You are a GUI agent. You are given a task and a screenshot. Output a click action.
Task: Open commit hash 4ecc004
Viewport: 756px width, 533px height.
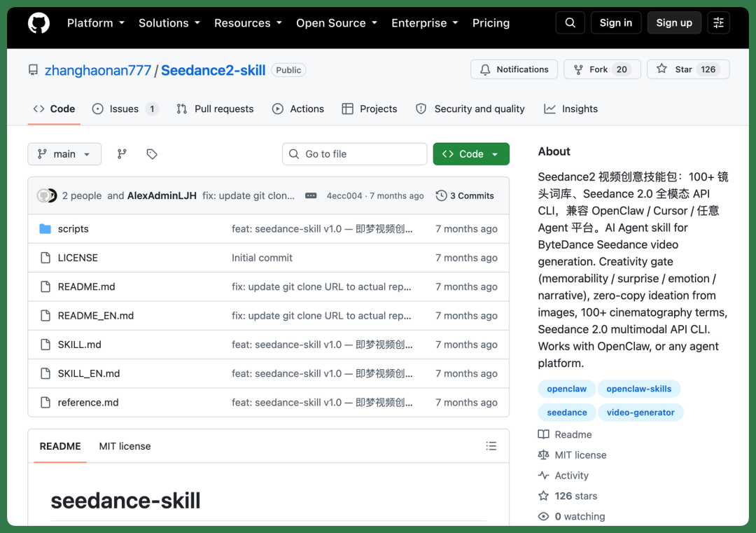344,196
